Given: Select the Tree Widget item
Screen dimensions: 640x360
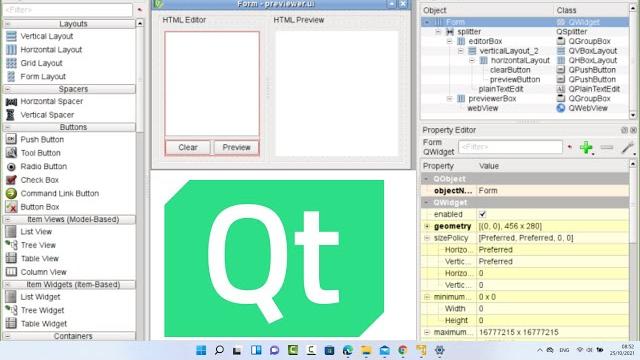Looking at the screenshot, I should tap(42, 311).
